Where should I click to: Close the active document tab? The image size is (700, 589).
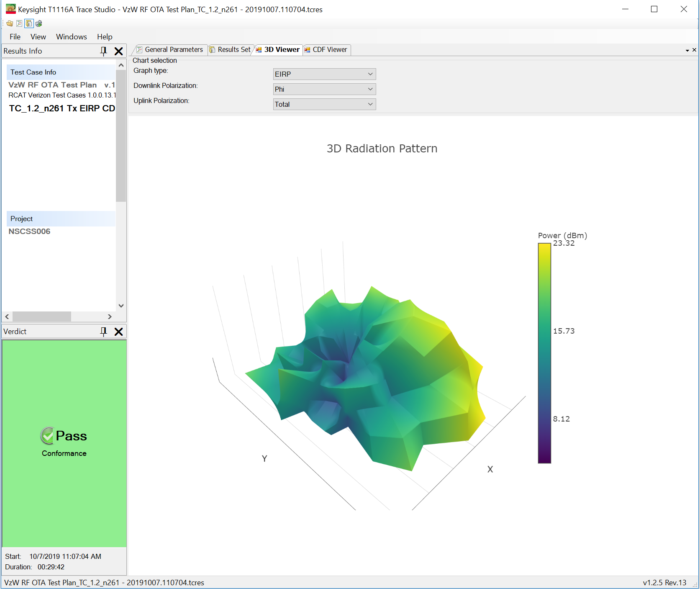coord(695,50)
